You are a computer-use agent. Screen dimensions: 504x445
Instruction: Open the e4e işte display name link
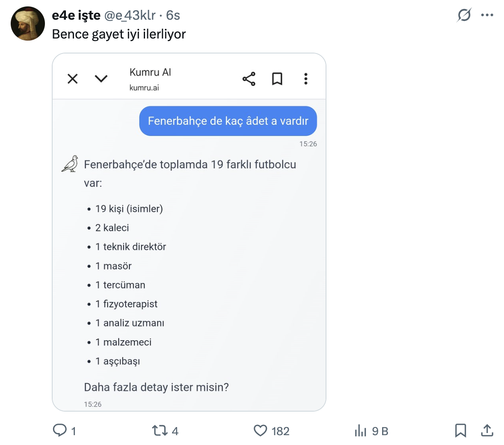point(76,15)
